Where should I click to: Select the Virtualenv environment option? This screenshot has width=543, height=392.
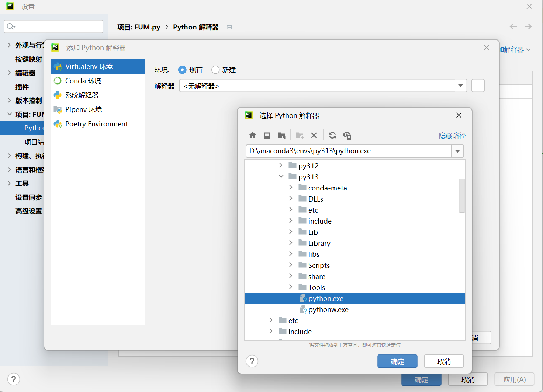[x=98, y=66]
